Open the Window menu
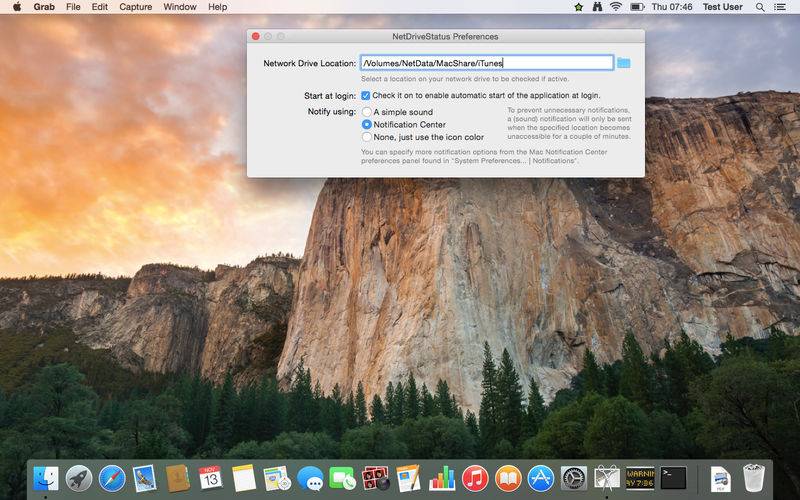 coord(179,7)
